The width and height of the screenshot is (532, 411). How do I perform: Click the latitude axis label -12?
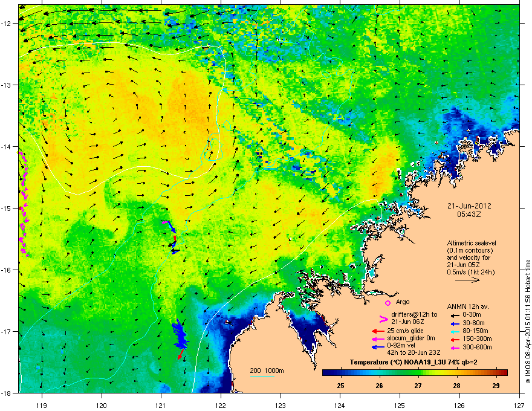(x=7, y=23)
